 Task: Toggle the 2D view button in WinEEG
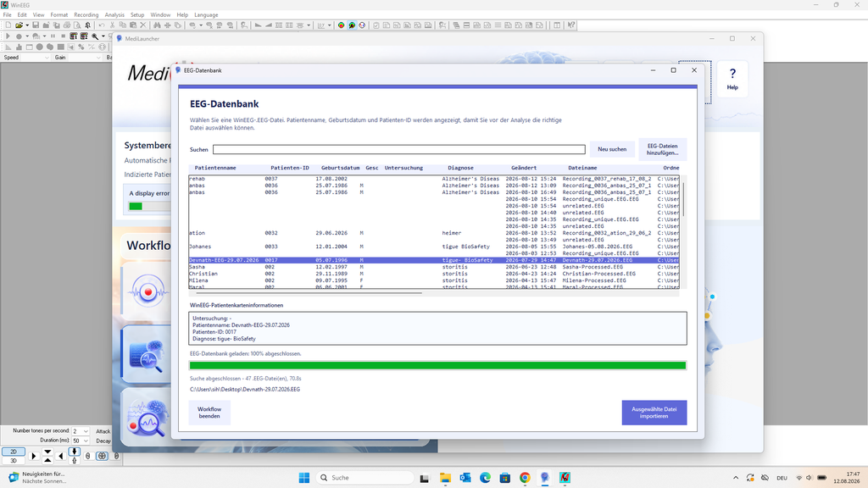[x=14, y=452]
